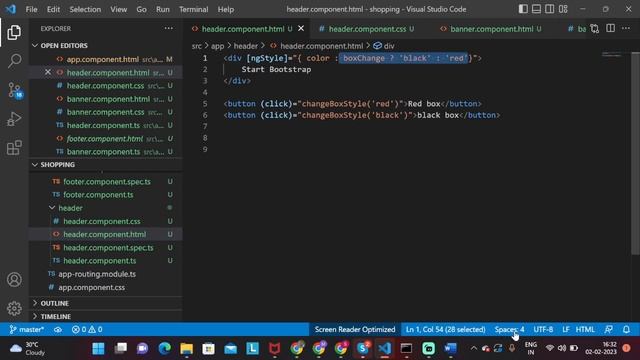Click the editor vertical scrollbar
Viewport: 640px width, 360px height.
click(635, 153)
